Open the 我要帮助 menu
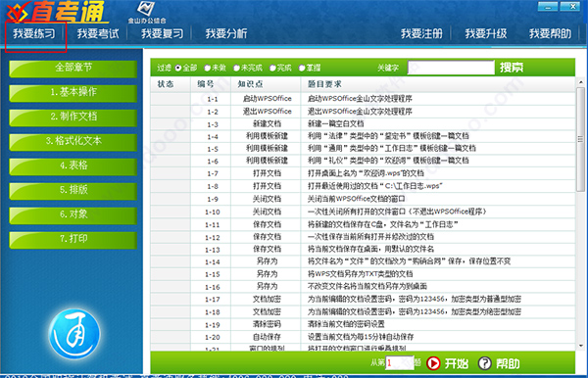The width and height of the screenshot is (588, 378). [550, 33]
